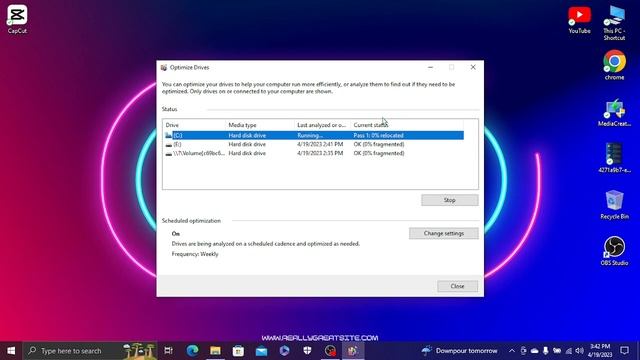Viewport: 640px width, 360px height.
Task: Open the Windows Start menu
Action: pos(11,351)
